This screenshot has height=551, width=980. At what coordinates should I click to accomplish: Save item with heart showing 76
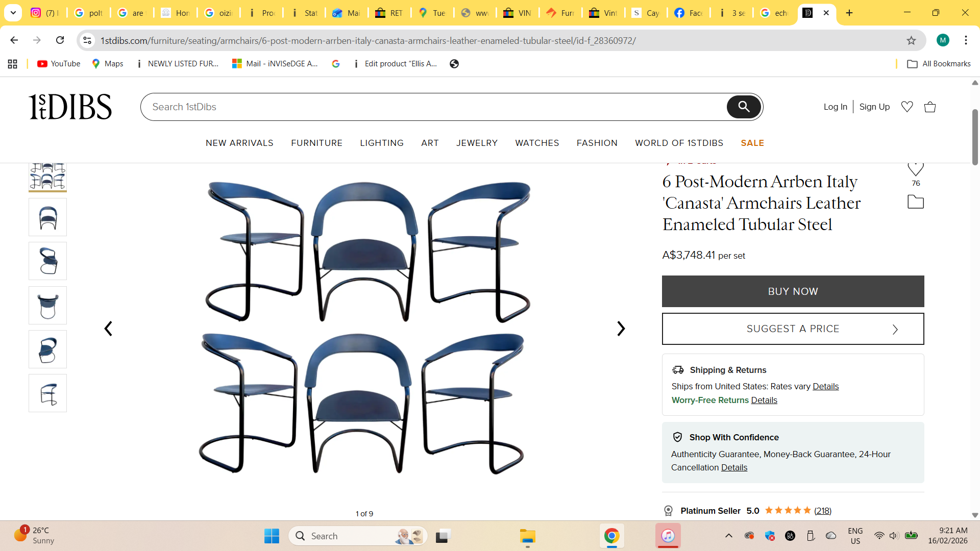coord(916,169)
